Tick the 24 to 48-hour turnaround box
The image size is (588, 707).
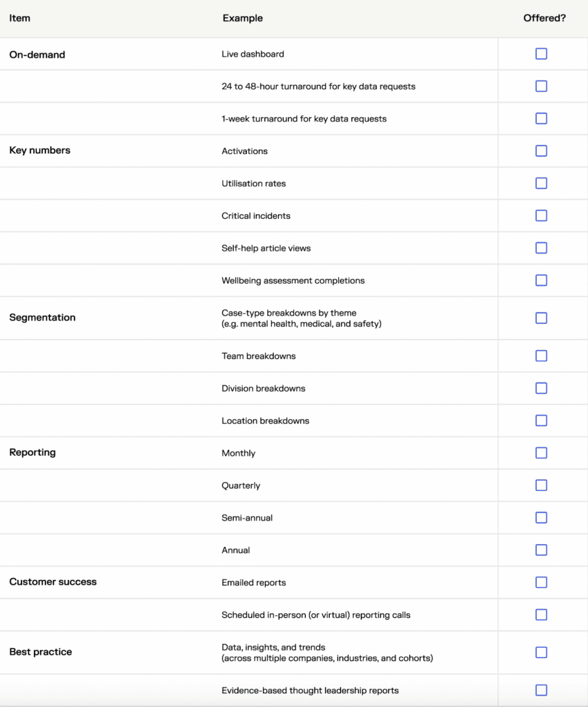[541, 86]
